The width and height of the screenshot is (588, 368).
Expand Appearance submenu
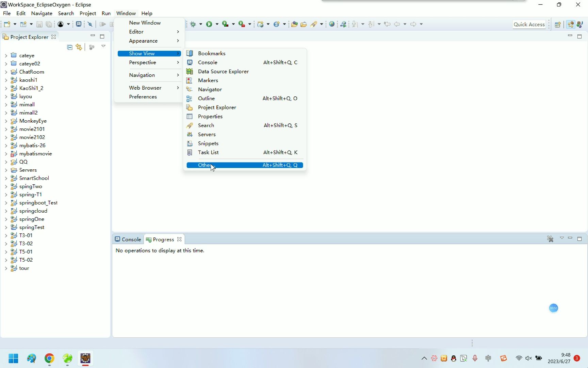(149, 41)
